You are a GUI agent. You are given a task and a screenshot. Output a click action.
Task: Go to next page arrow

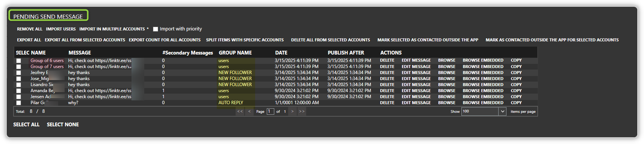(292, 111)
